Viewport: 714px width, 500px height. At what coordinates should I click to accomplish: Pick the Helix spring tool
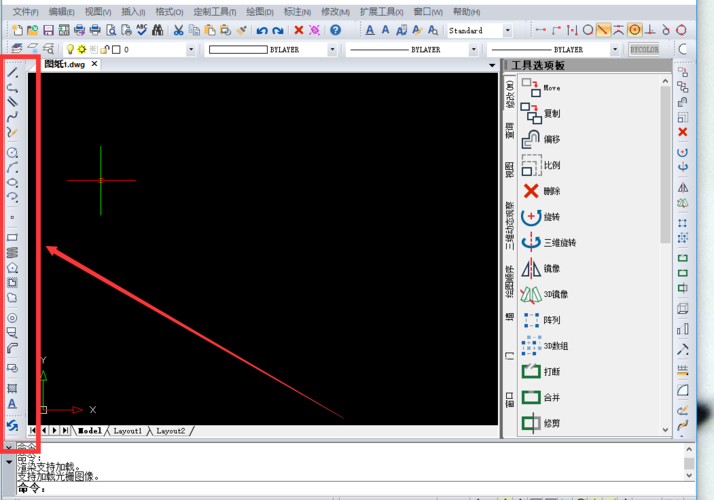12,252
